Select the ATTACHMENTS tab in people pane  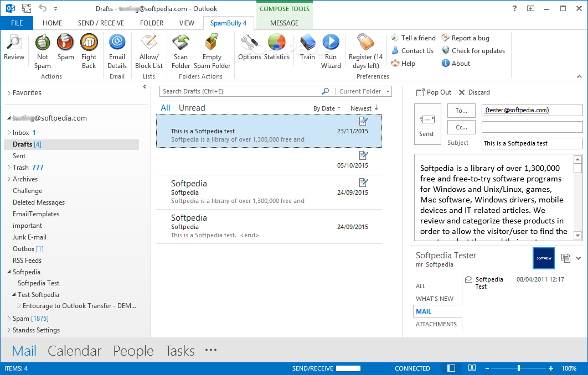coord(436,324)
